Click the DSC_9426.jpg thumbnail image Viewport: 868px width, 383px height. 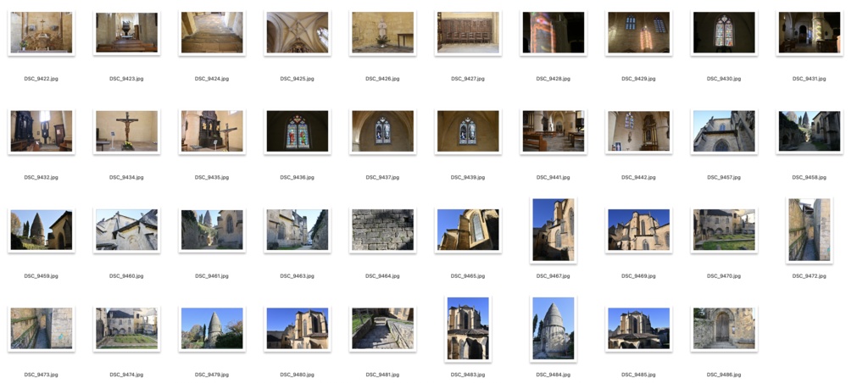(382, 33)
